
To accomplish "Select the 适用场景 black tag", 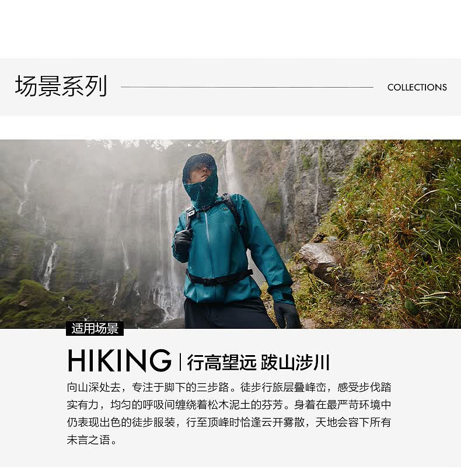I will click(x=95, y=328).
